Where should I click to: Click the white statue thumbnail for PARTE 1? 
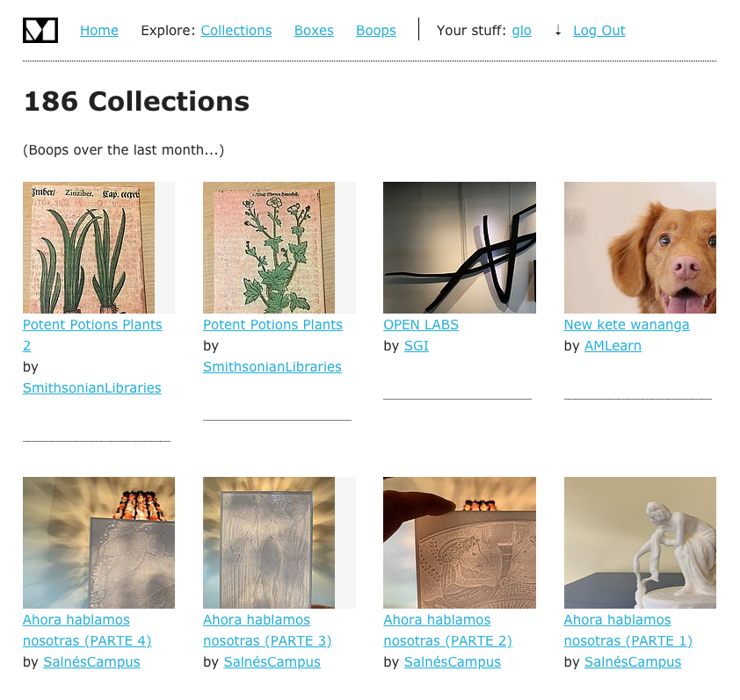coord(639,542)
